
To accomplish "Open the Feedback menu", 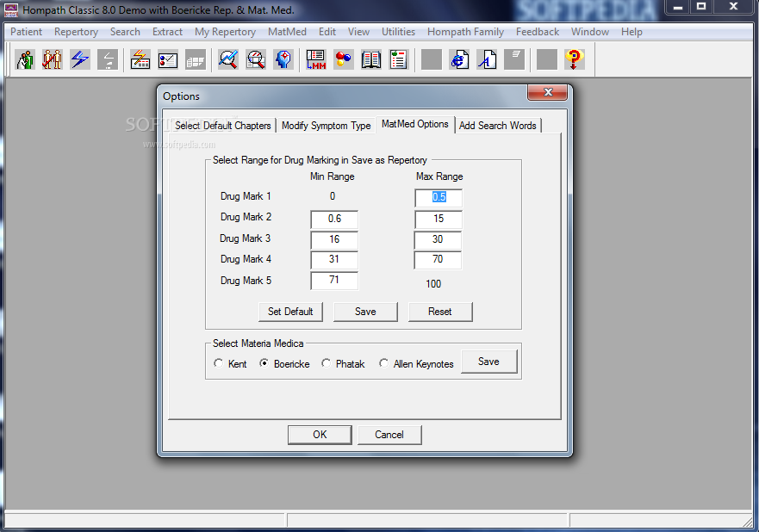I will click(538, 32).
